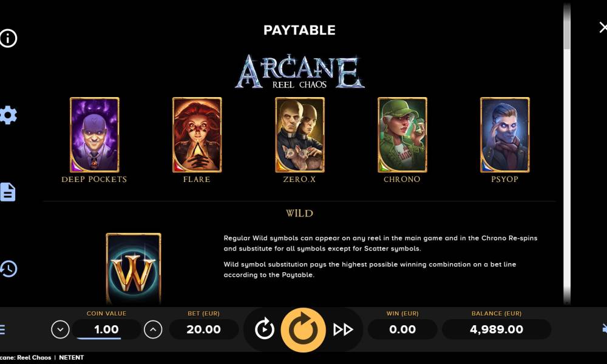Increase coin value with up chevron

click(153, 329)
